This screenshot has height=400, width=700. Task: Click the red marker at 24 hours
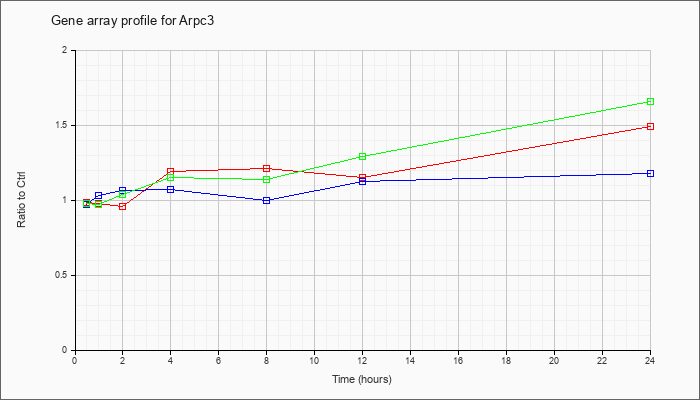pyautogui.click(x=650, y=127)
